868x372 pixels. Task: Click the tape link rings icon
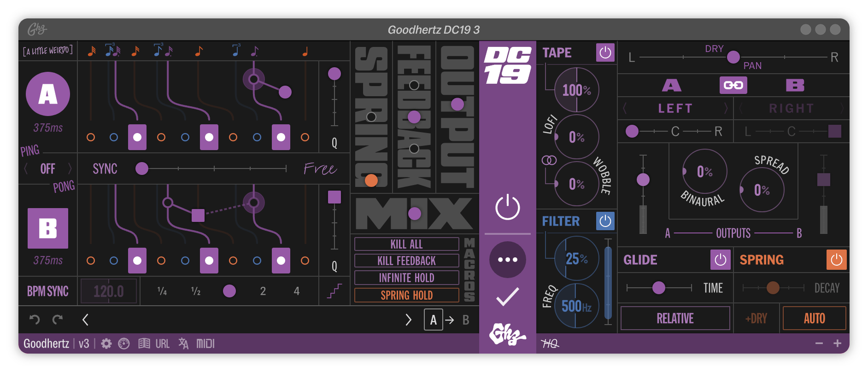[x=549, y=160]
